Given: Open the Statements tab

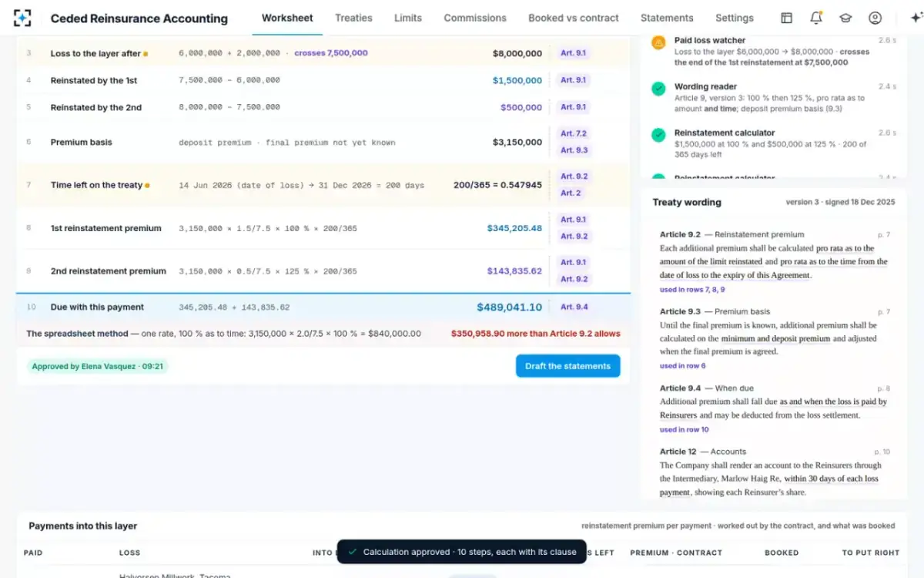Looking at the screenshot, I should coord(667,18).
